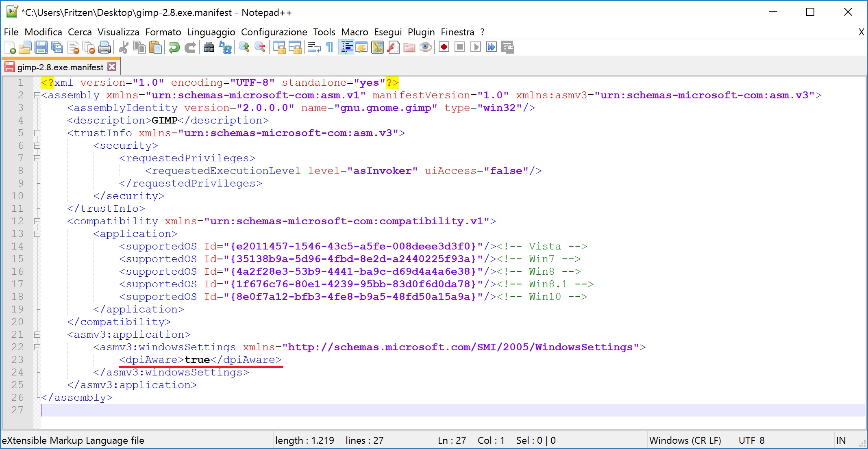The image size is (868, 449).
Task: Toggle the indent guide toolbar button
Action: (x=346, y=48)
